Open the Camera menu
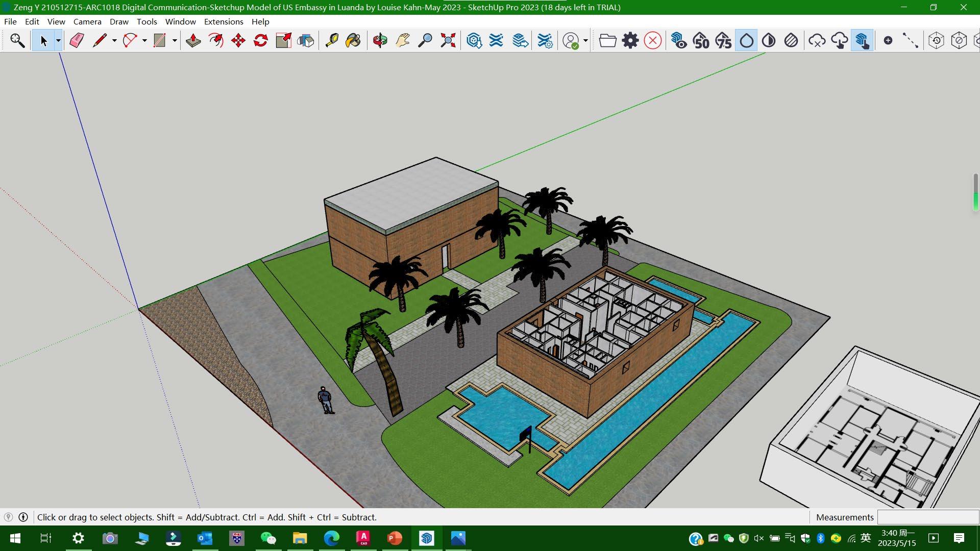Image resolution: width=980 pixels, height=551 pixels. (87, 21)
